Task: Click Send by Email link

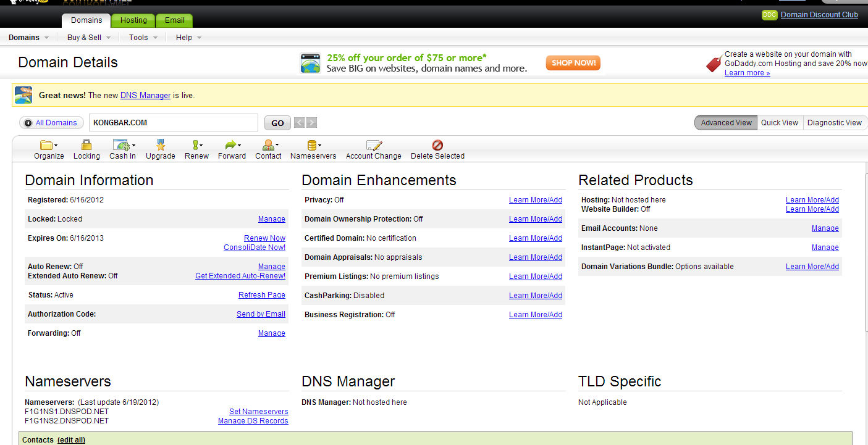Action: [261, 314]
